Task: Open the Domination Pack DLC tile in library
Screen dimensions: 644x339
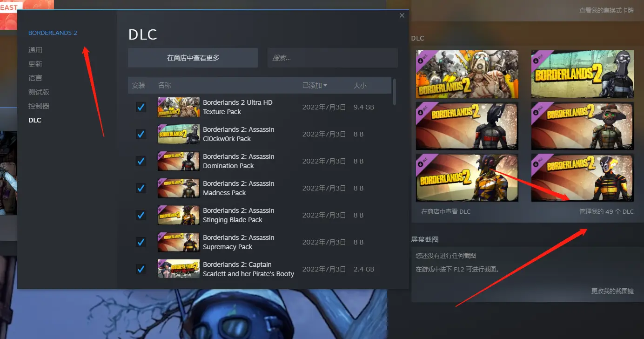Action: pos(467,126)
